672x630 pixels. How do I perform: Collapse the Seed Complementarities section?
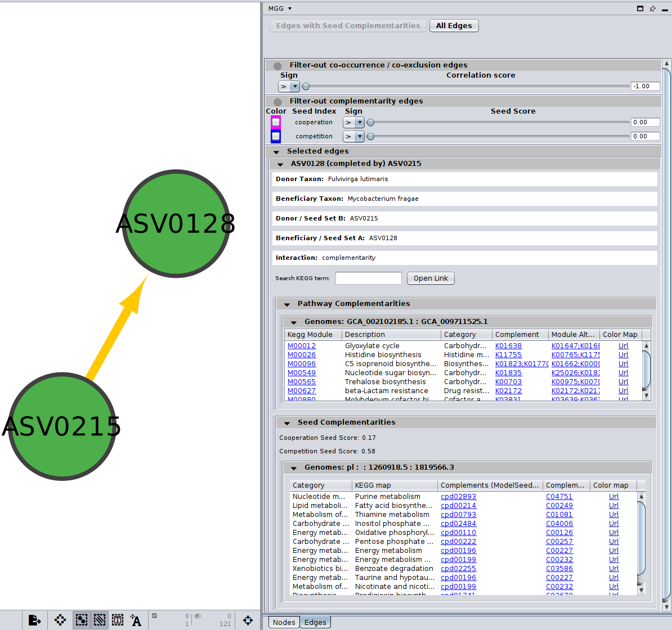[x=287, y=423]
